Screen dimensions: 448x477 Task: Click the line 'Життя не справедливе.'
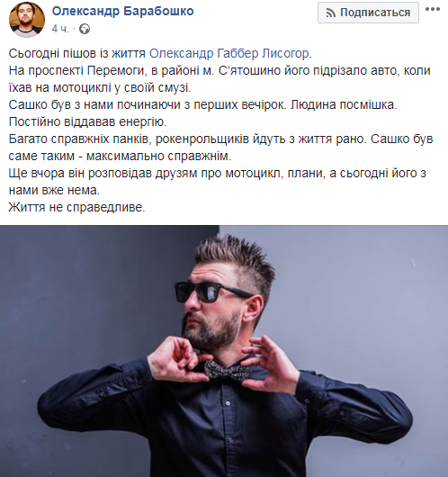point(77,208)
